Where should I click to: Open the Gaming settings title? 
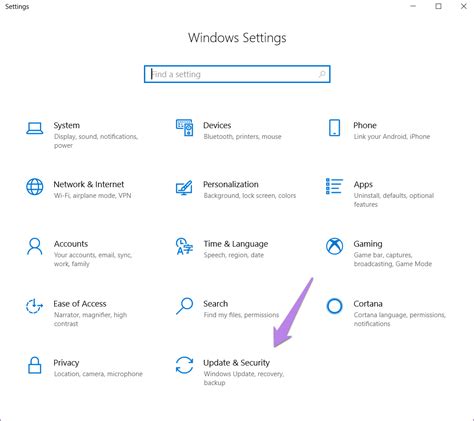coord(368,244)
